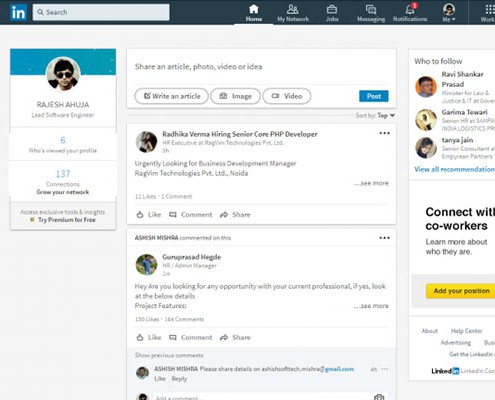This screenshot has height=400, width=495.
Task: Click the Search input field
Action: point(101,12)
